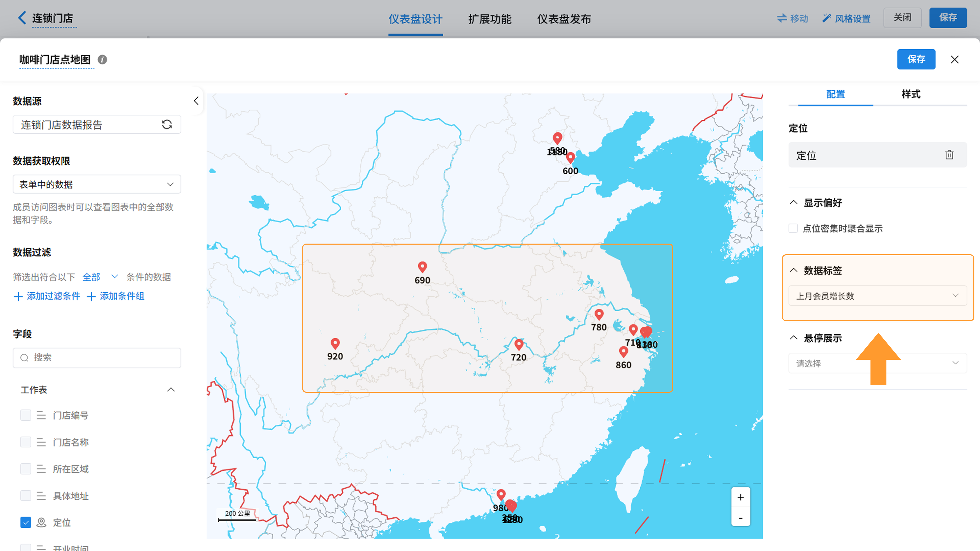Check the 门店名称 field checkbox
The image size is (980, 551).
(x=26, y=442)
